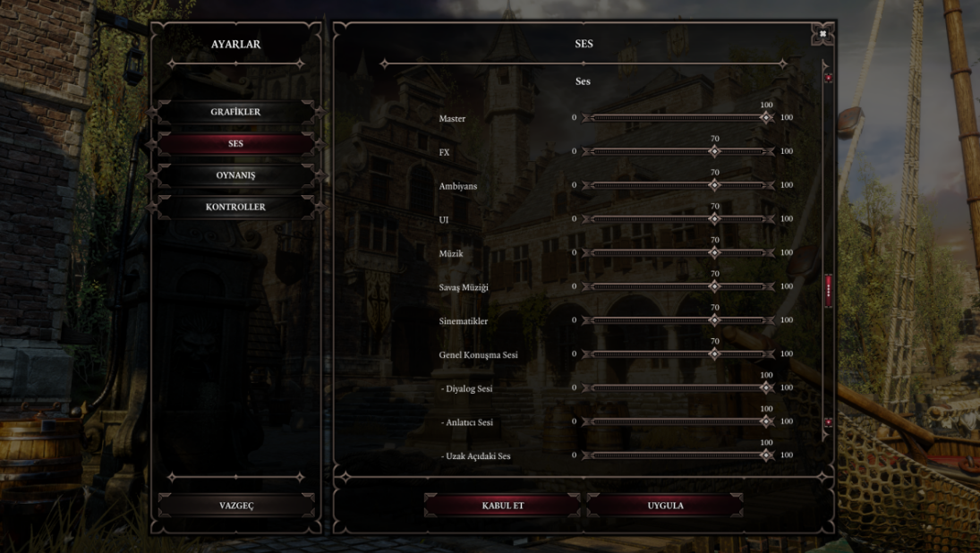The height and width of the screenshot is (553, 980).
Task: Click the Müzik slider diamond handle
Action: point(714,252)
